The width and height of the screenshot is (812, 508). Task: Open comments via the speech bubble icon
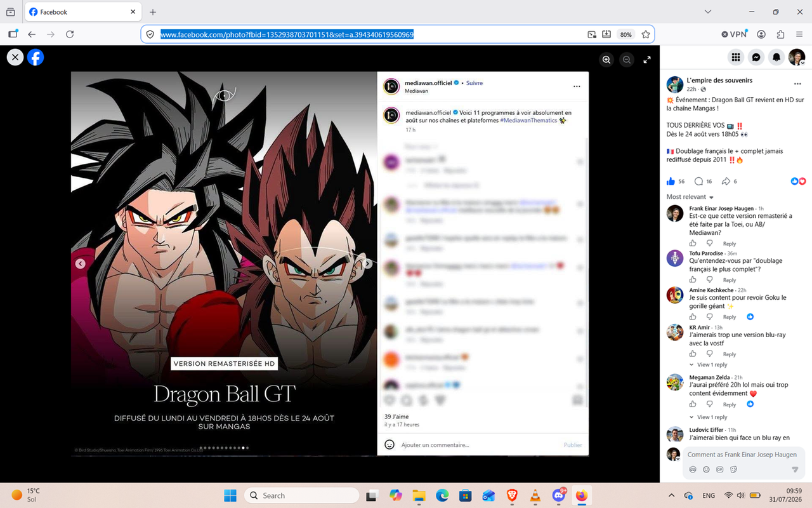click(699, 181)
